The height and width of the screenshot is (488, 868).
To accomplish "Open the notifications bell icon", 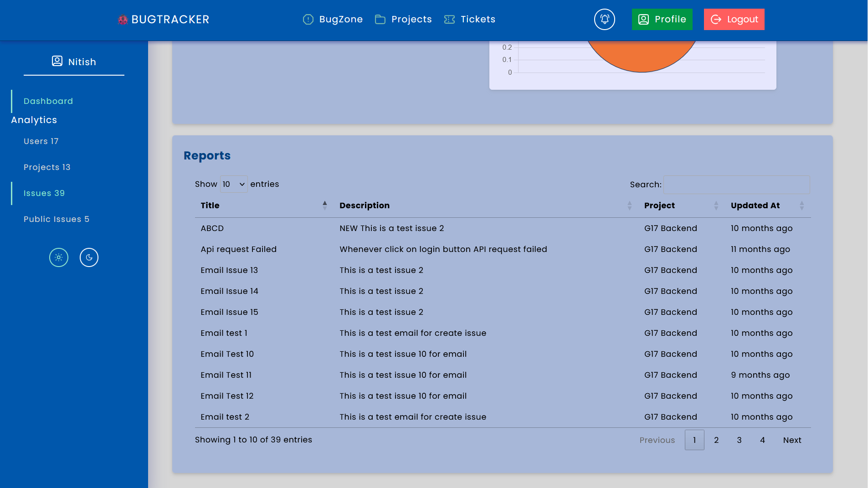I will click(x=604, y=19).
